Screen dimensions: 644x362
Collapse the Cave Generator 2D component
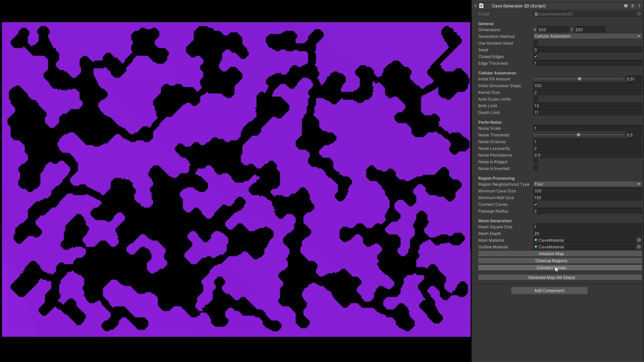(x=475, y=6)
